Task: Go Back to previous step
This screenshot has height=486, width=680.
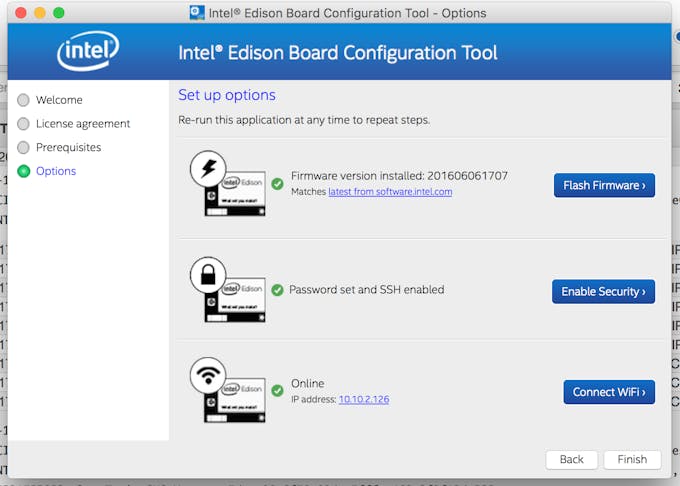Action: (x=572, y=460)
